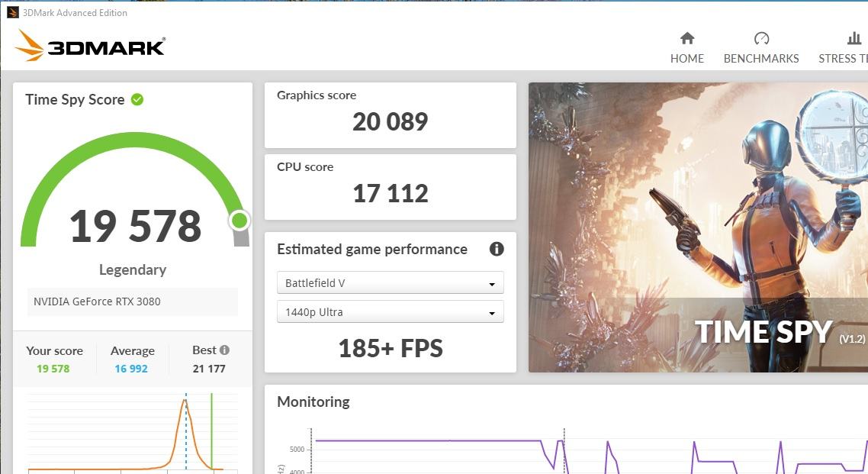Screen dimensions: 868x474
Task: Click the Estimated game performance heading
Action: coord(372,249)
